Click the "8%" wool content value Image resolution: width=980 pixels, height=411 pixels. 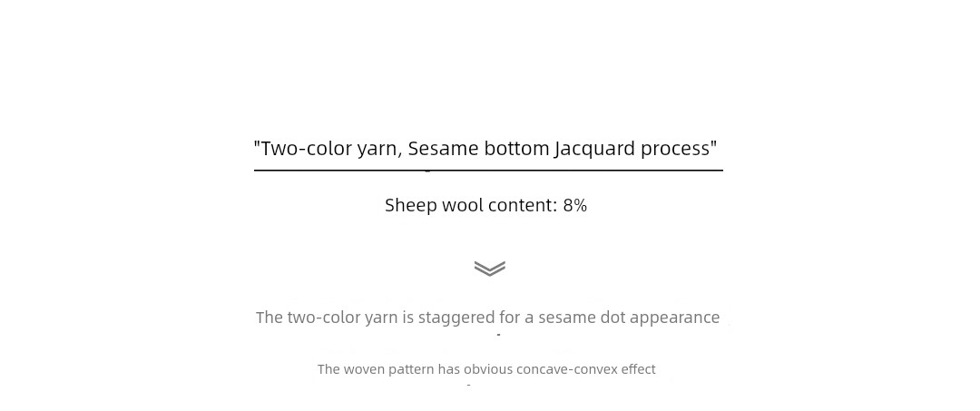click(575, 205)
